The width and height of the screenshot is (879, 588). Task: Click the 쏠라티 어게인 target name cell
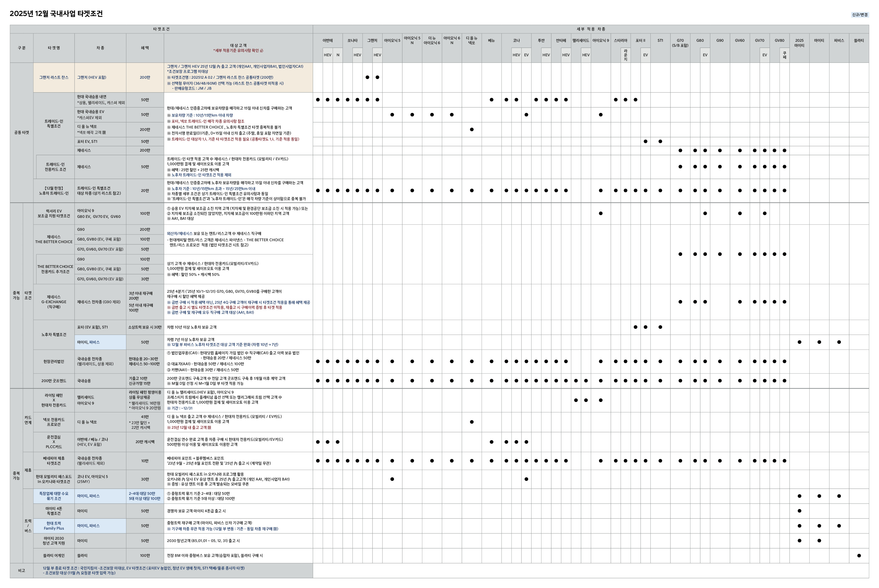click(x=54, y=555)
